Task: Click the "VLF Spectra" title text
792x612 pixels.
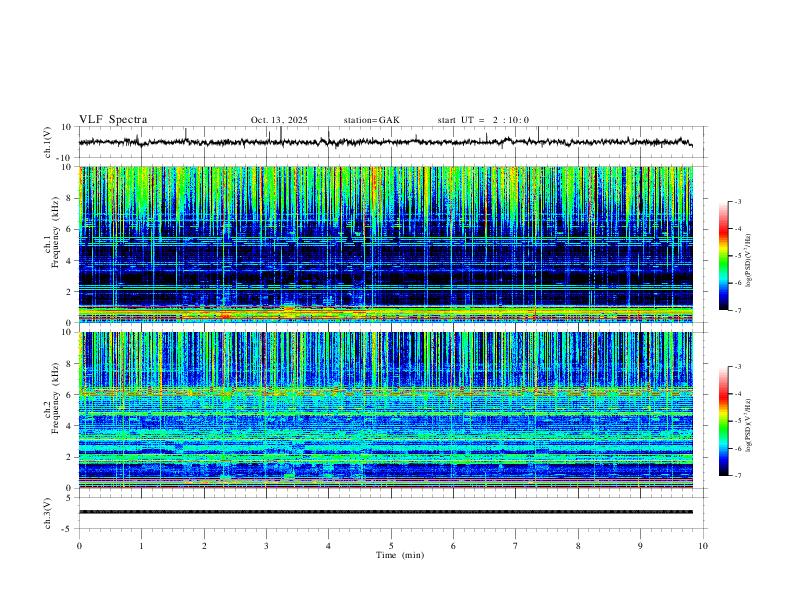Action: pos(113,120)
